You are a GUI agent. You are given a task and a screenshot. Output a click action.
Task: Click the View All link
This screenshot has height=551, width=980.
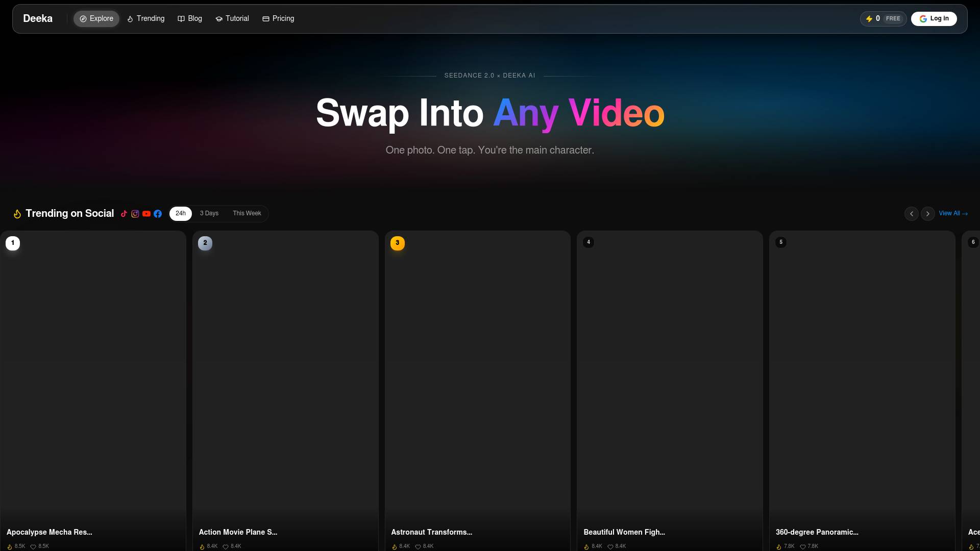953,214
